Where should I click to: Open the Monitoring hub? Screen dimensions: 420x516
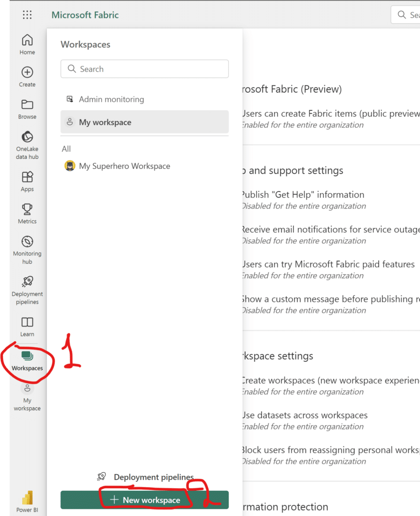click(27, 249)
